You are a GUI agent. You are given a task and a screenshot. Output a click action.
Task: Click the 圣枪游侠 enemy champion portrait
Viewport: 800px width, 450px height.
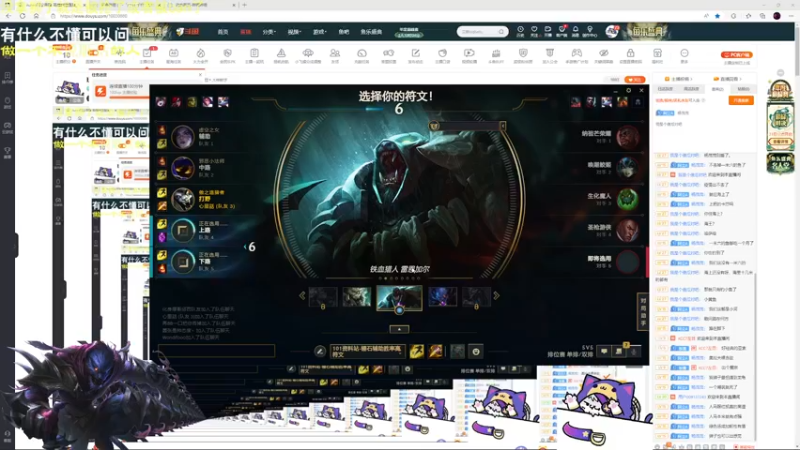click(627, 230)
